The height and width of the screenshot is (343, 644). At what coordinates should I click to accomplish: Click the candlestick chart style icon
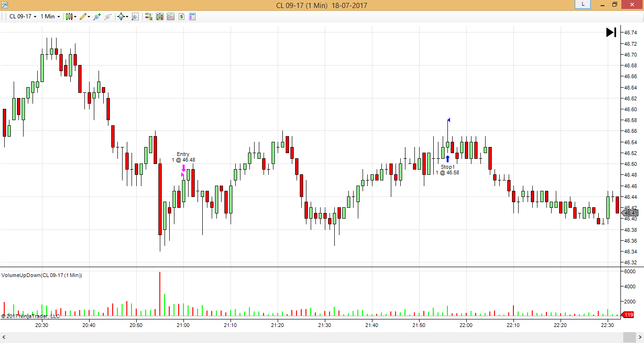coord(69,16)
